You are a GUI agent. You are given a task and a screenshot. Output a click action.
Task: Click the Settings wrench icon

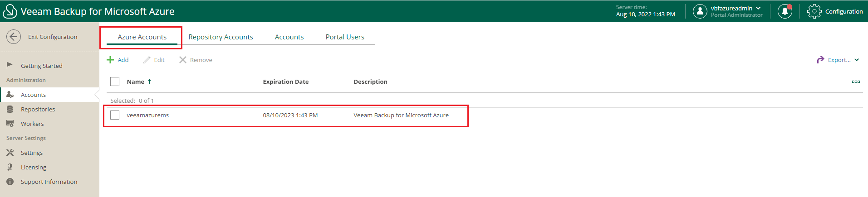pyautogui.click(x=10, y=153)
